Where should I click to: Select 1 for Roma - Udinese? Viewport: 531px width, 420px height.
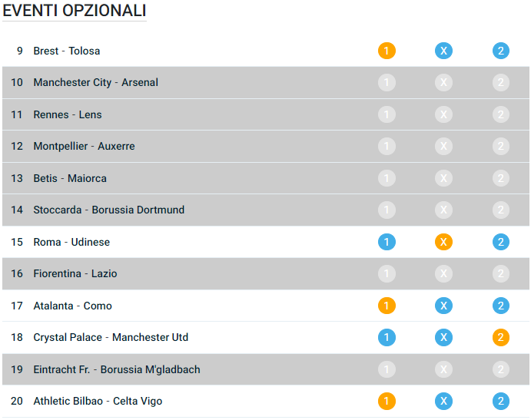[387, 243]
